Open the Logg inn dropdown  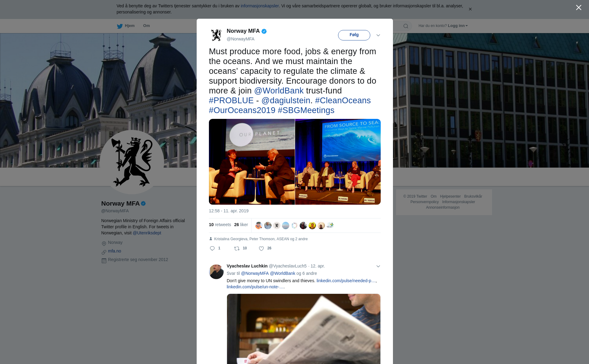point(458,26)
